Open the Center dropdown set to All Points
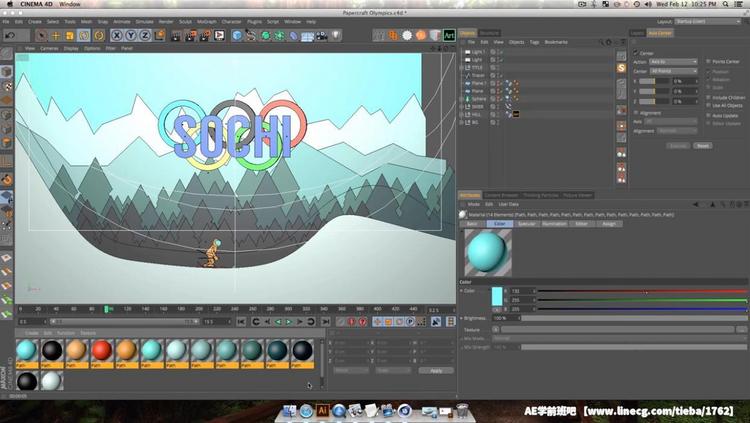Screen dimensions: 750x423 (673, 71)
